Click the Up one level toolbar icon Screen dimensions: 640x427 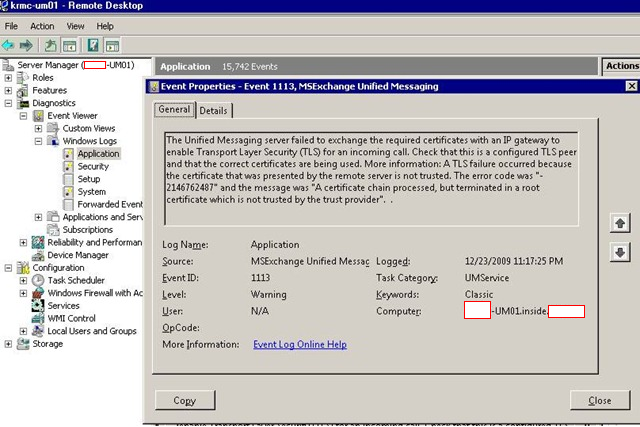point(51,45)
